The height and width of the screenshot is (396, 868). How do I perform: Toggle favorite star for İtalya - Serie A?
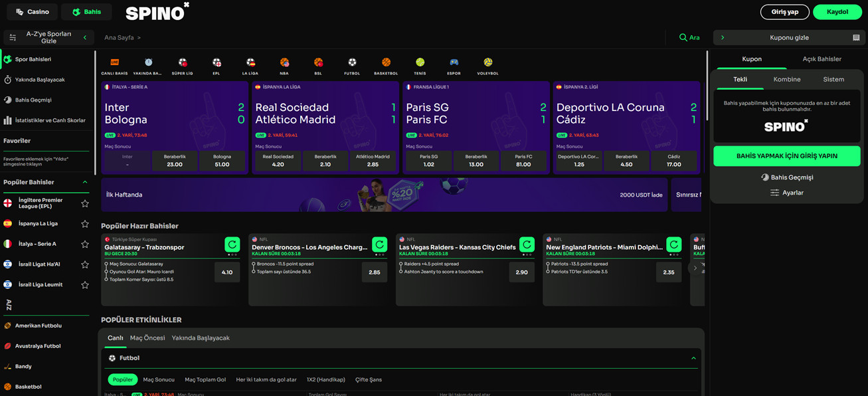[84, 245]
